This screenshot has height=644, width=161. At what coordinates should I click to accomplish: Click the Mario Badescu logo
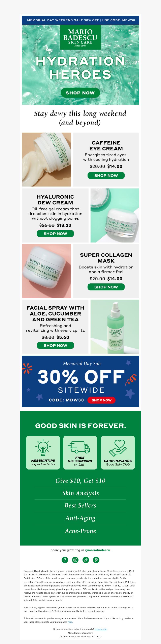(80, 38)
